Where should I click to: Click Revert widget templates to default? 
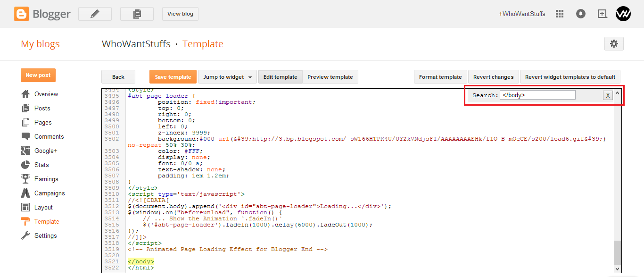(x=570, y=77)
